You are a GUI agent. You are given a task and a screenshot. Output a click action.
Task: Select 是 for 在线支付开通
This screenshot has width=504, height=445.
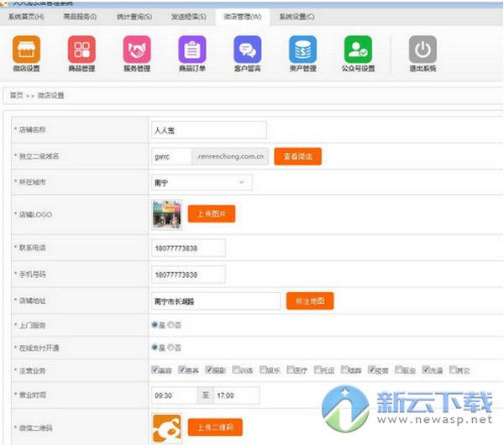pyautogui.click(x=155, y=348)
